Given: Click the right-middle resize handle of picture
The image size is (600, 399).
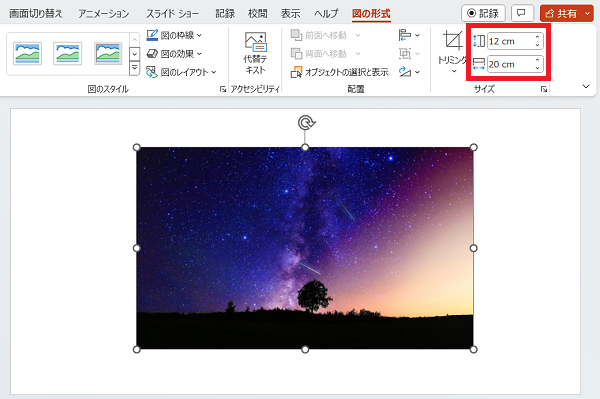Looking at the screenshot, I should 473,248.
